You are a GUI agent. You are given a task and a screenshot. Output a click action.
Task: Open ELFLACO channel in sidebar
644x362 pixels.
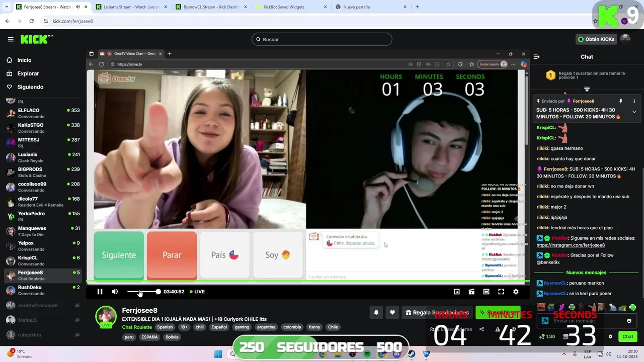(43, 113)
